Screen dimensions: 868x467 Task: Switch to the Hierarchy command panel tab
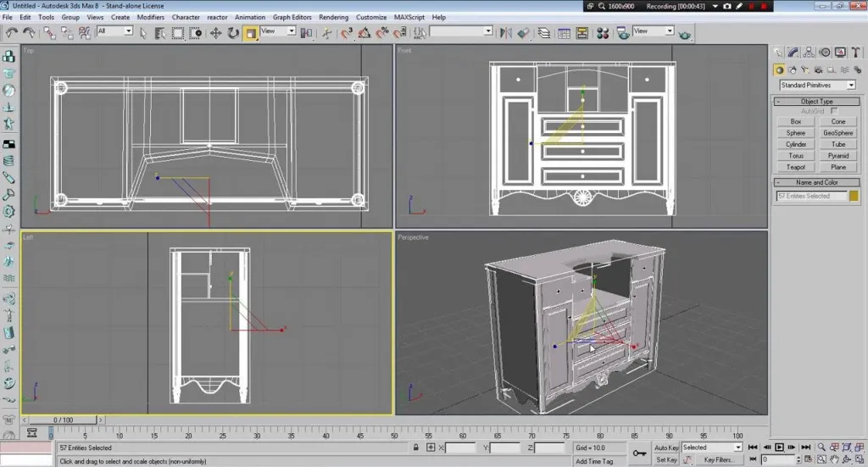pos(809,53)
